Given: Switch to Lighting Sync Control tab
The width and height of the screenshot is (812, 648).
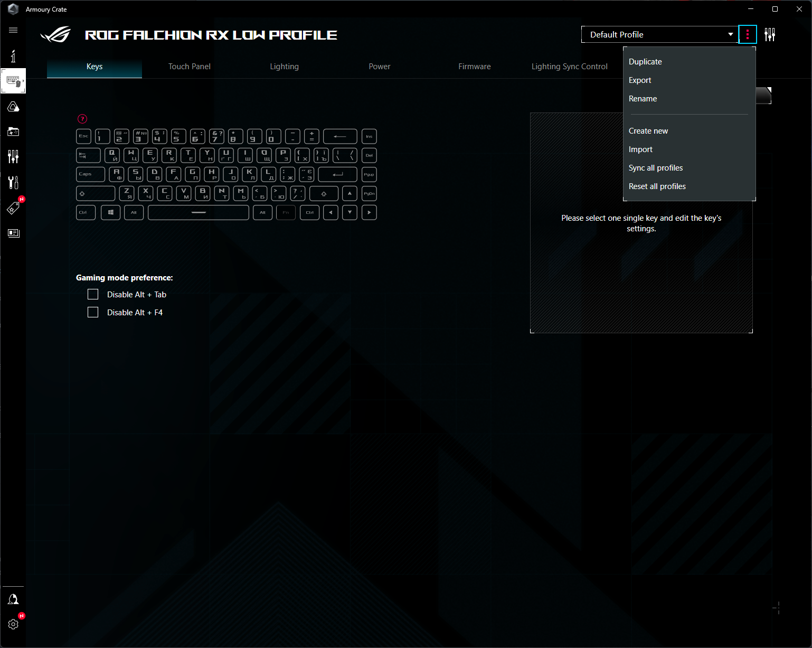Looking at the screenshot, I should (x=570, y=67).
